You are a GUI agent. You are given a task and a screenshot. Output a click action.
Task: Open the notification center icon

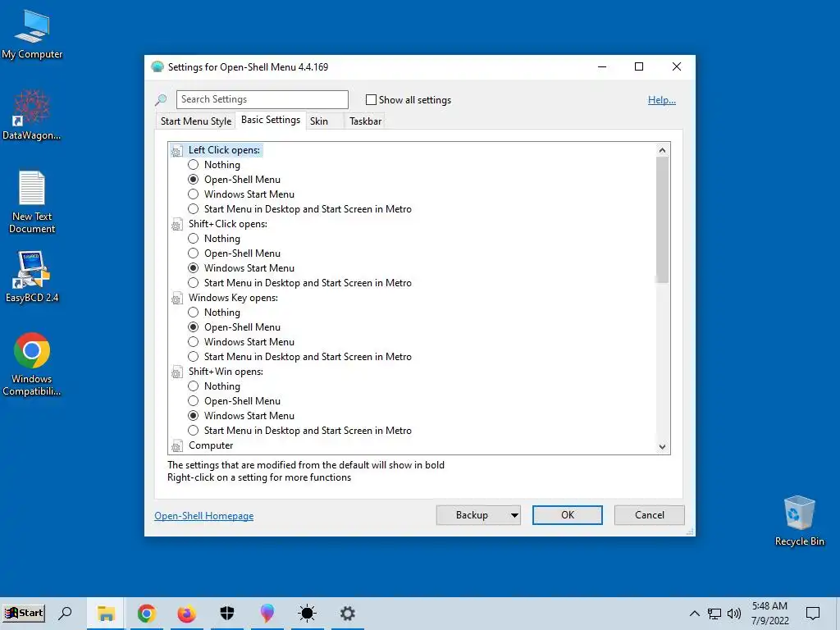[x=813, y=614]
